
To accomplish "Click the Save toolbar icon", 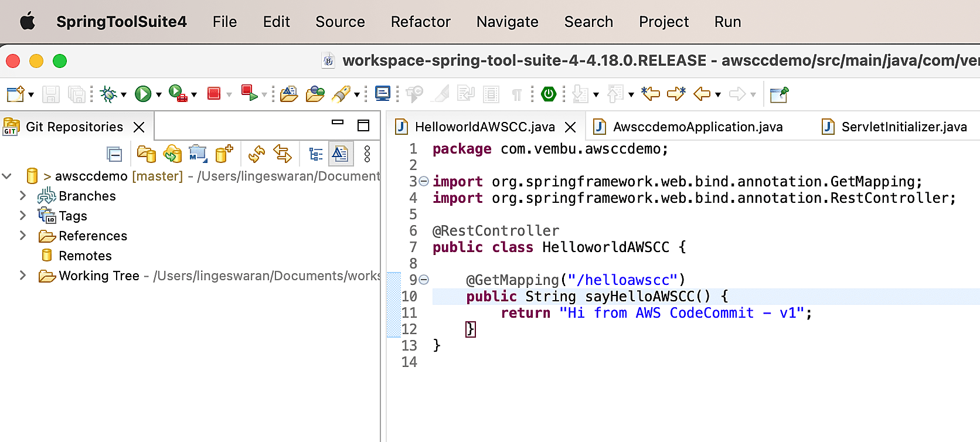I will [51, 94].
